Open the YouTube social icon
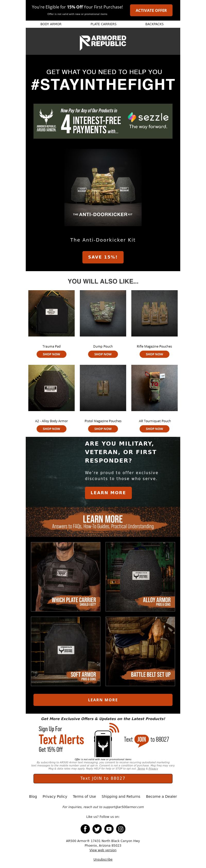Screen dimensions: 206x868 (109, 829)
